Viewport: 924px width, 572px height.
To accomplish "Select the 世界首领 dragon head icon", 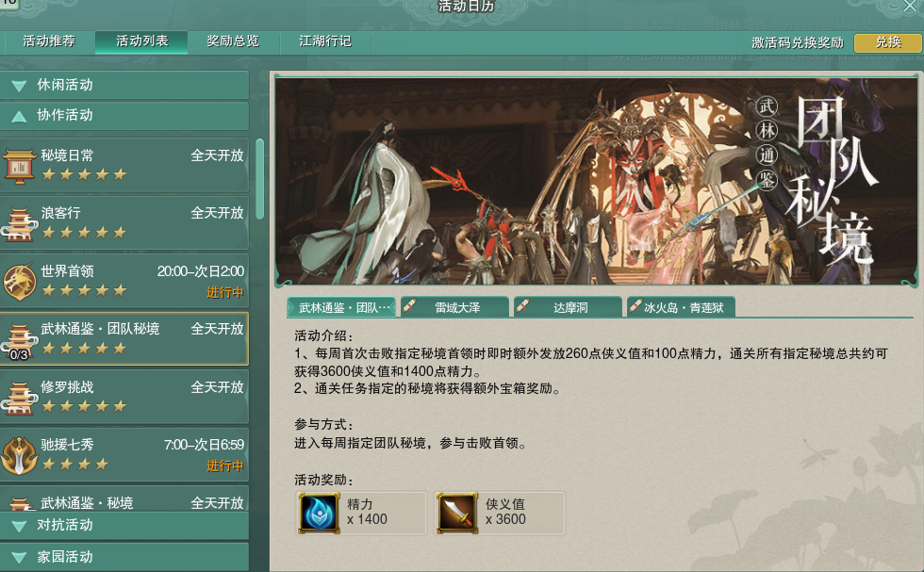I will (20, 282).
